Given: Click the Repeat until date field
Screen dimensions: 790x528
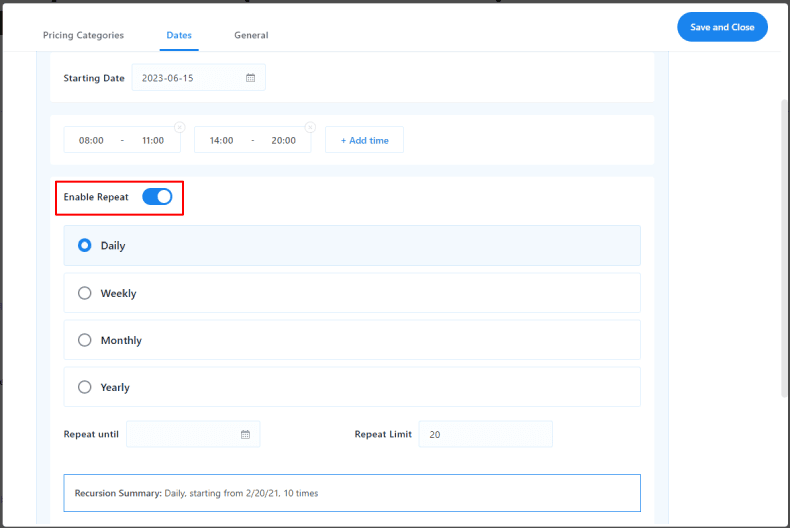Looking at the screenshot, I should tap(193, 434).
